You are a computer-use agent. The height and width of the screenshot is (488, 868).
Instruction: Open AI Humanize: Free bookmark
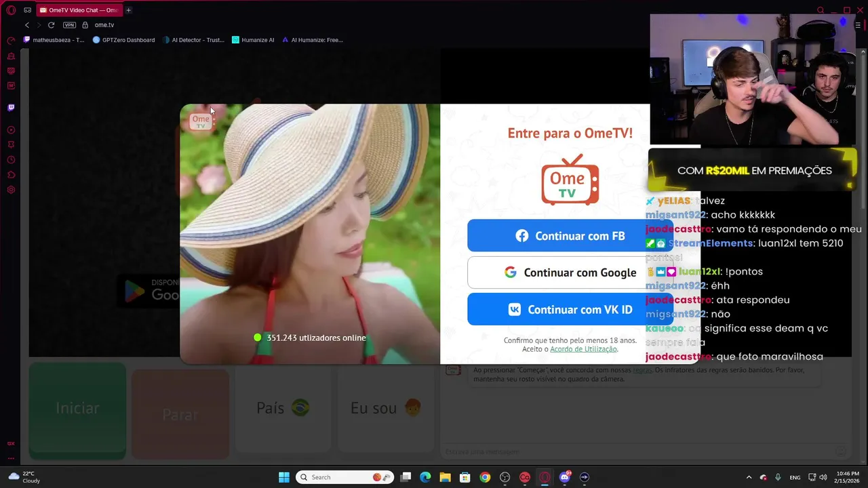click(313, 40)
